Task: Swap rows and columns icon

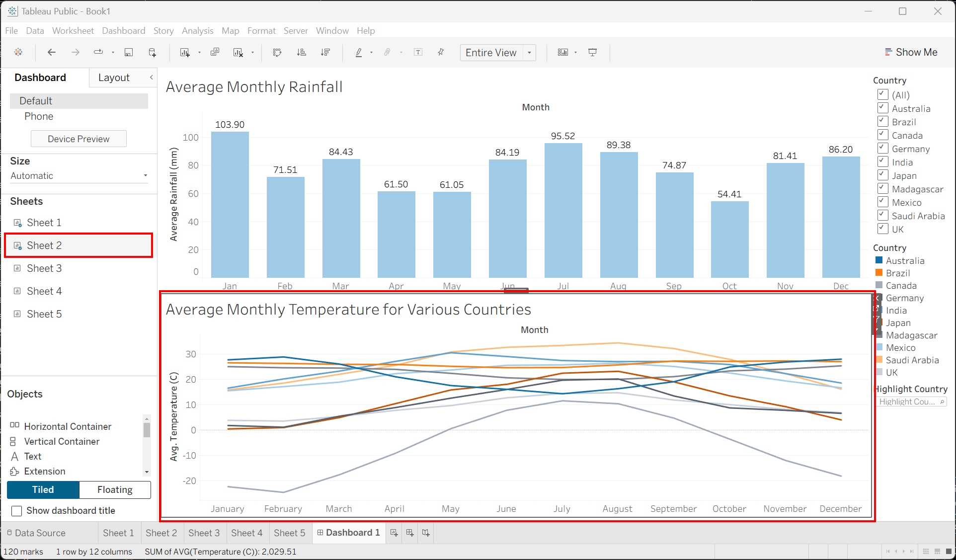Action: [x=277, y=52]
